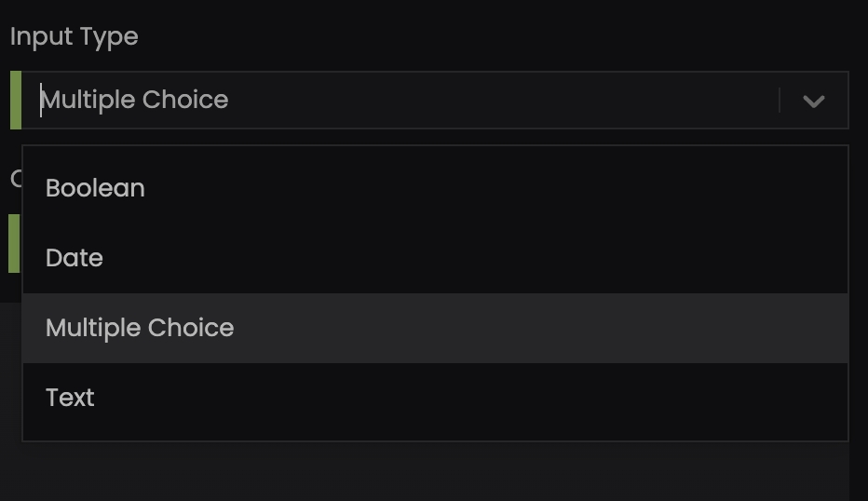Select Text as the input type
This screenshot has height=501, width=868.
point(71,398)
